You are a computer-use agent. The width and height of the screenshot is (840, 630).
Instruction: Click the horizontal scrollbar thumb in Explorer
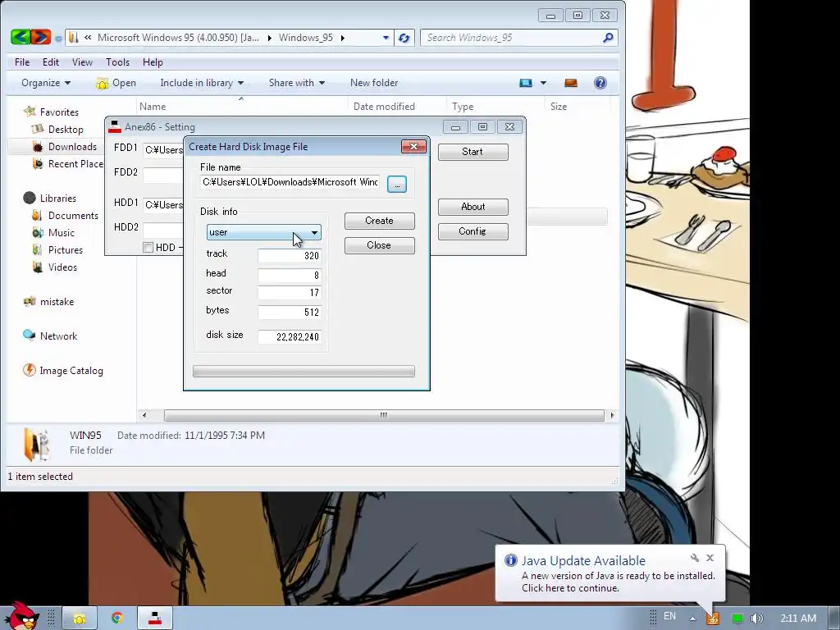click(384, 415)
